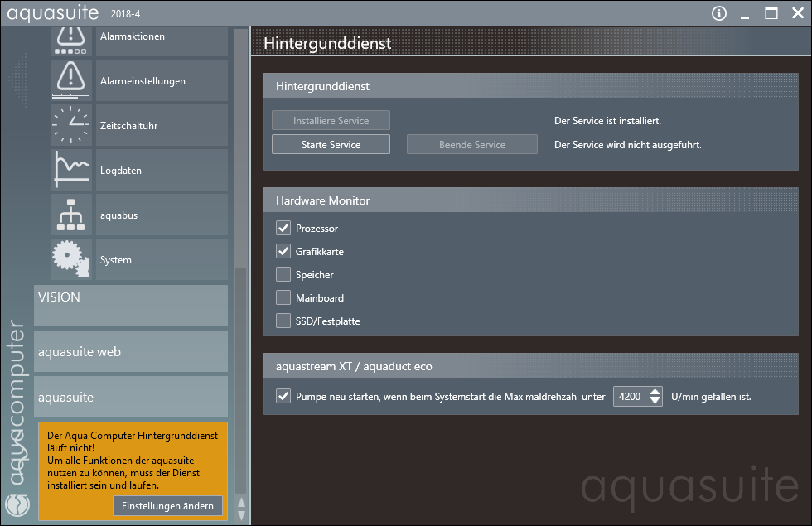Screen dimensions: 812x526
Task: Open the Zeitschaltuhr clock icon
Action: pos(72,126)
